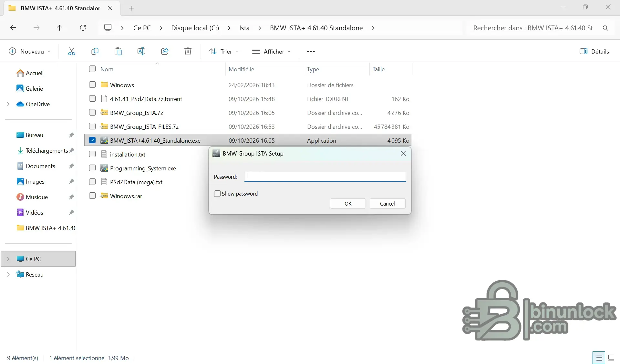Image resolution: width=620 pixels, height=364 pixels.
Task: Click the PC monitor icon in address bar
Action: pos(108,28)
